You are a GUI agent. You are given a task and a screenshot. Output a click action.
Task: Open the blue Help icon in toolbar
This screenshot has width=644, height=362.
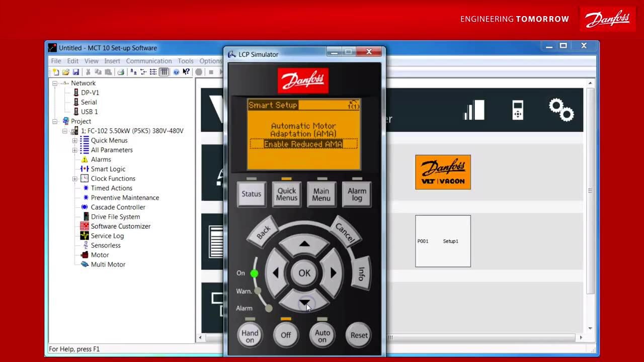tap(176, 72)
